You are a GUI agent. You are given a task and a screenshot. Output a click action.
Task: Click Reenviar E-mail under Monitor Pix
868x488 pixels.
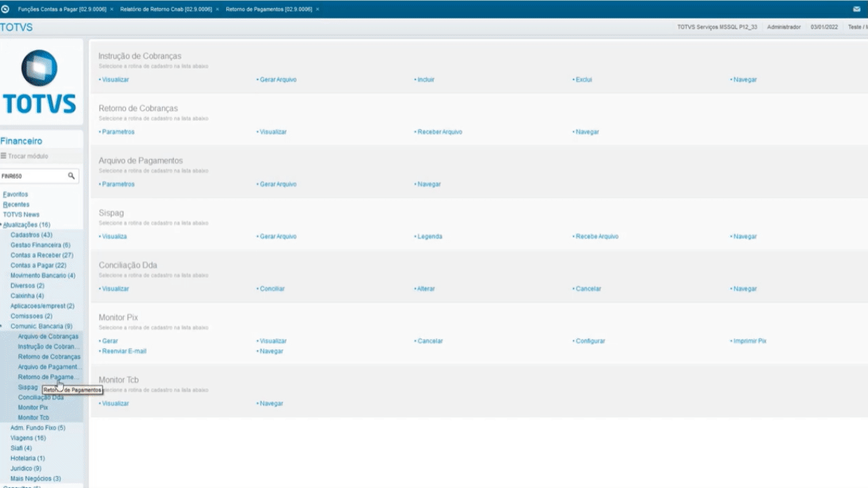pos(123,351)
